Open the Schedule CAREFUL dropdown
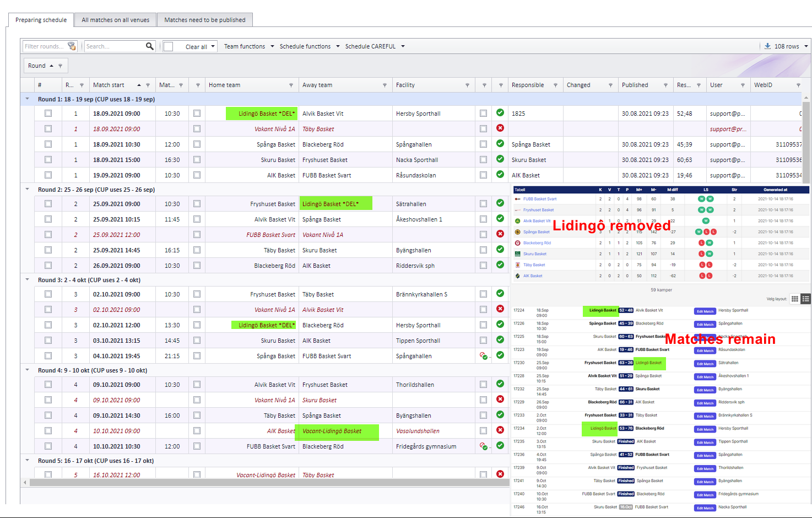This screenshot has height=518, width=812. tap(375, 46)
